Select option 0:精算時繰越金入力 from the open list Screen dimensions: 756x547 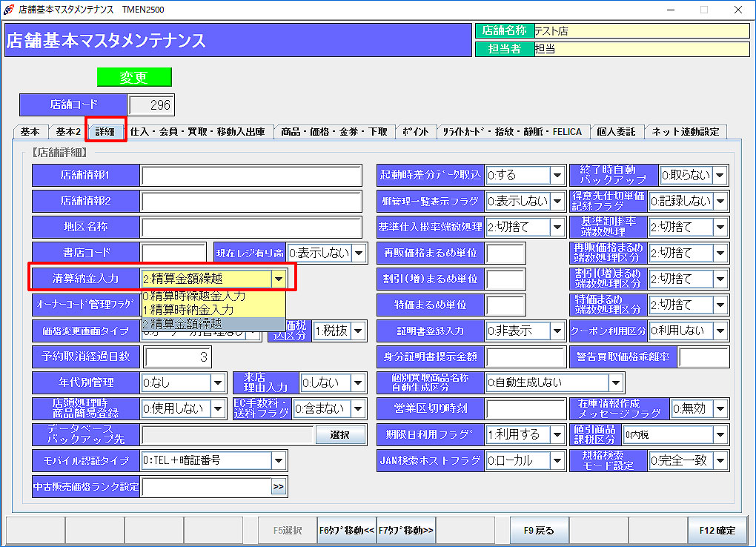[194, 296]
